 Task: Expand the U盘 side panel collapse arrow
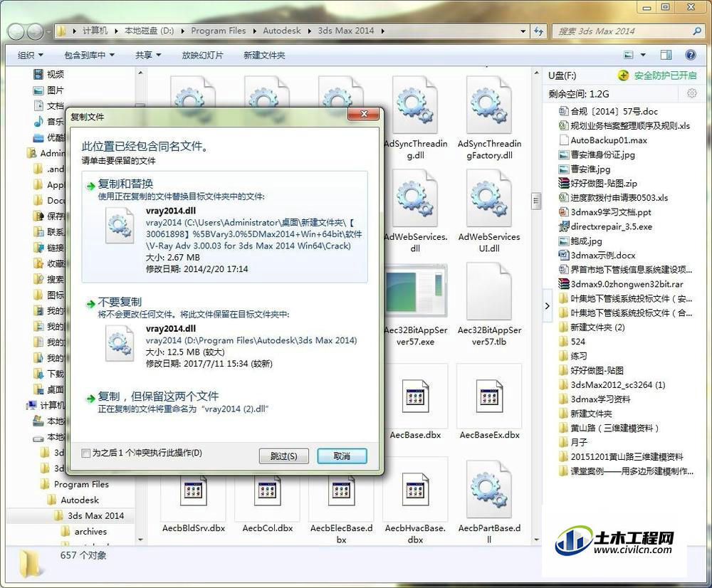point(547,306)
